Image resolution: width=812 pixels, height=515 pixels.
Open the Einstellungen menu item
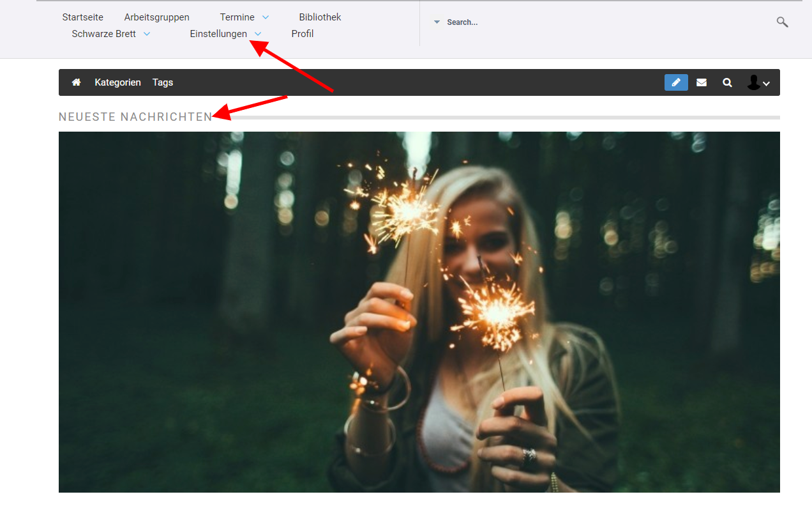coord(218,34)
